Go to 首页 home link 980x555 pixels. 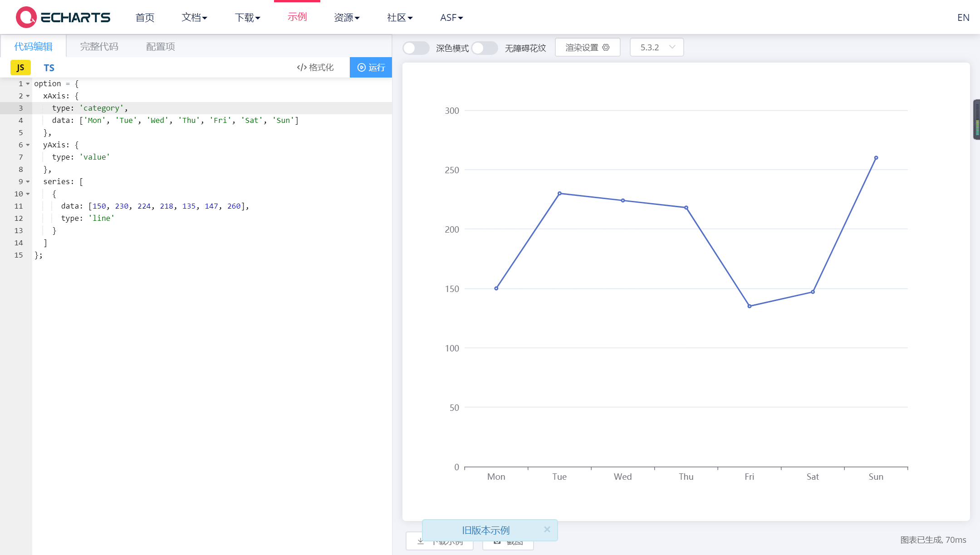click(x=145, y=17)
